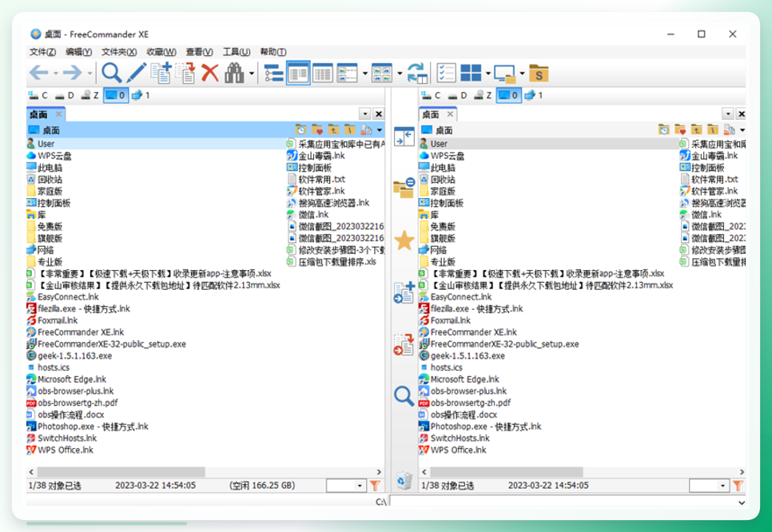The width and height of the screenshot is (772, 532).
Task: Open the 收藏(W) menu
Action: coord(161,52)
